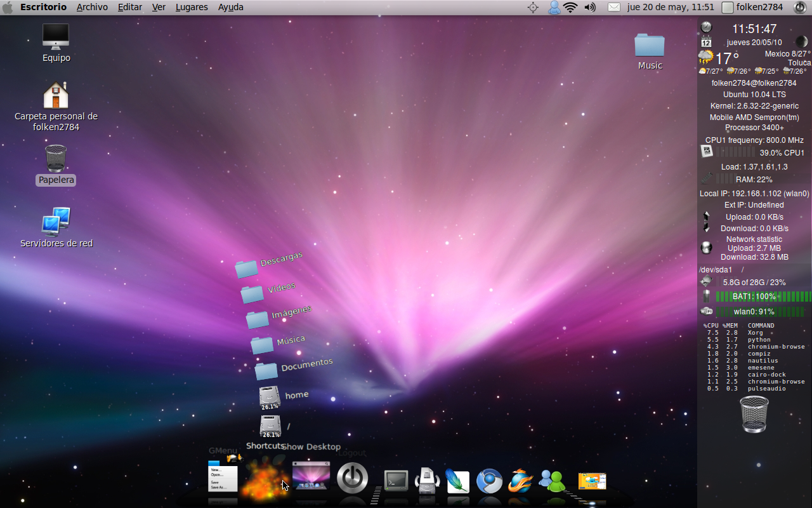The height and width of the screenshot is (508, 812).
Task: Open the Archivo menu
Action: 92,7
